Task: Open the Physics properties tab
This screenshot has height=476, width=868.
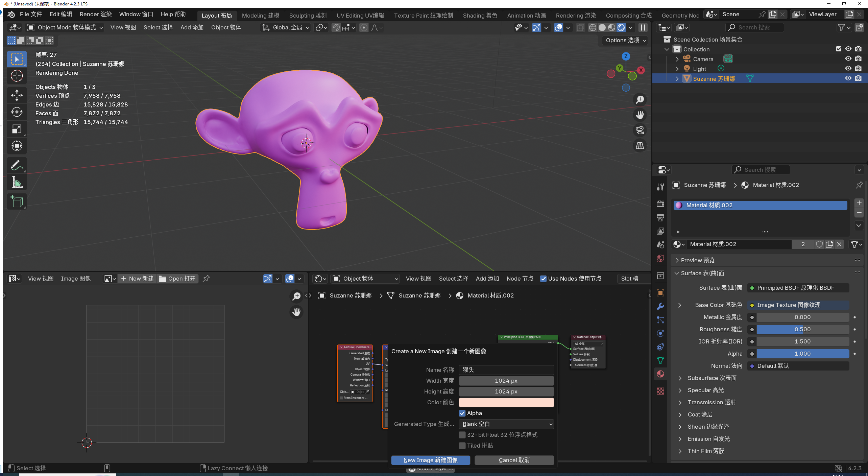Action: [660, 333]
